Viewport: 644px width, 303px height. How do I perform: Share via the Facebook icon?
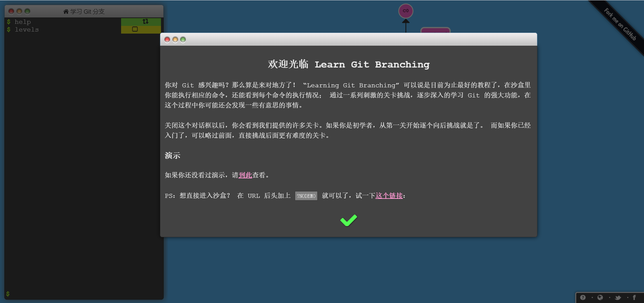click(634, 298)
